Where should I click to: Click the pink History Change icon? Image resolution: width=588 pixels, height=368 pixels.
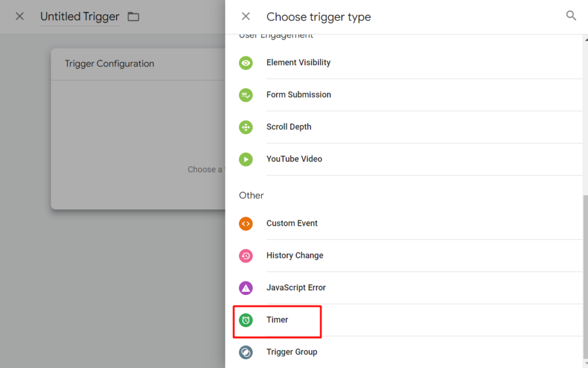246,256
